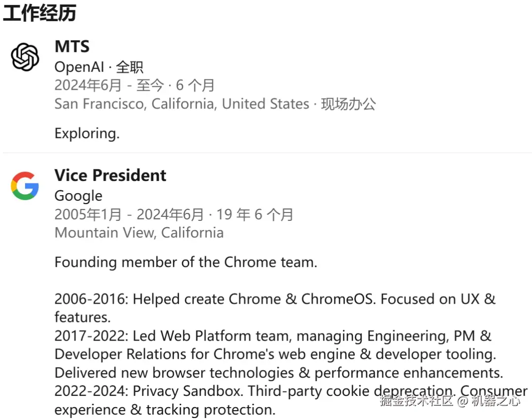Screen dimensions: 532x419
Task: Click the 2006-2016 Chrome & ChromeOS line
Action: point(275,299)
